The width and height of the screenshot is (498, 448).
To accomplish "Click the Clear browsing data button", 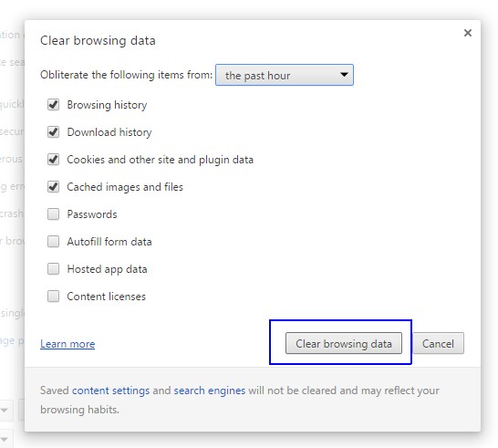I will point(344,343).
